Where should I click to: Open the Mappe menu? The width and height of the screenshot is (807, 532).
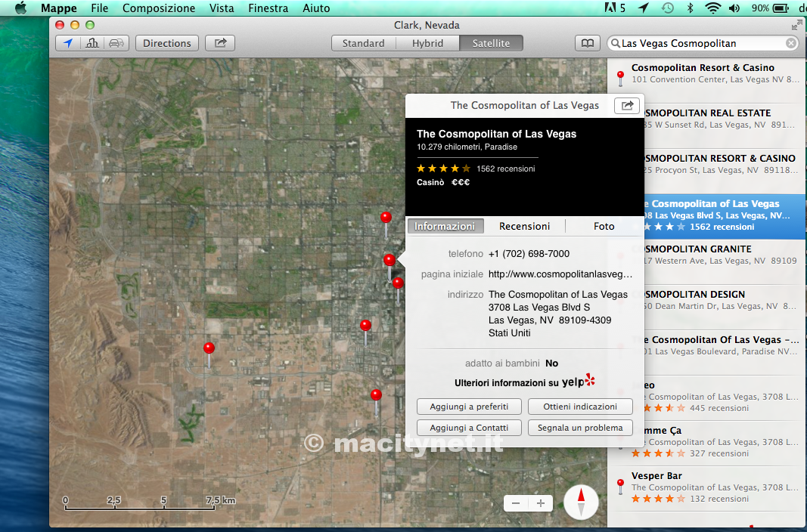[x=59, y=8]
